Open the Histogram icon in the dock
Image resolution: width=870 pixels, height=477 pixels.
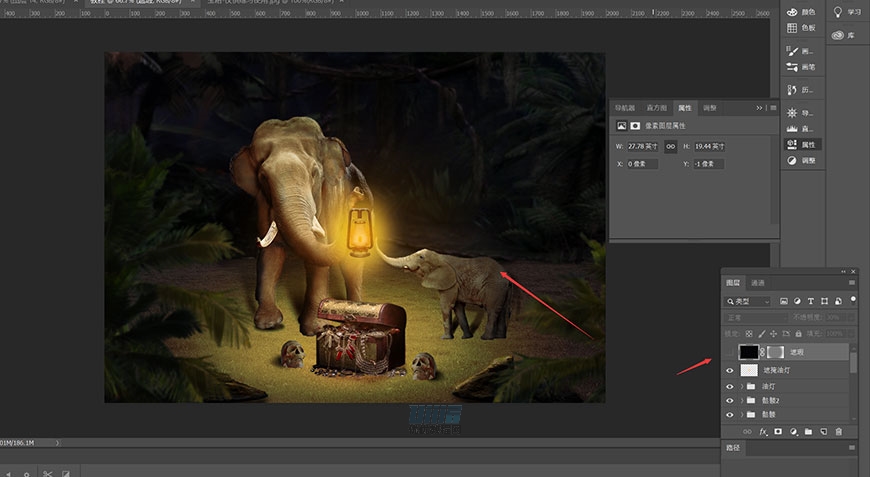[x=792, y=129]
